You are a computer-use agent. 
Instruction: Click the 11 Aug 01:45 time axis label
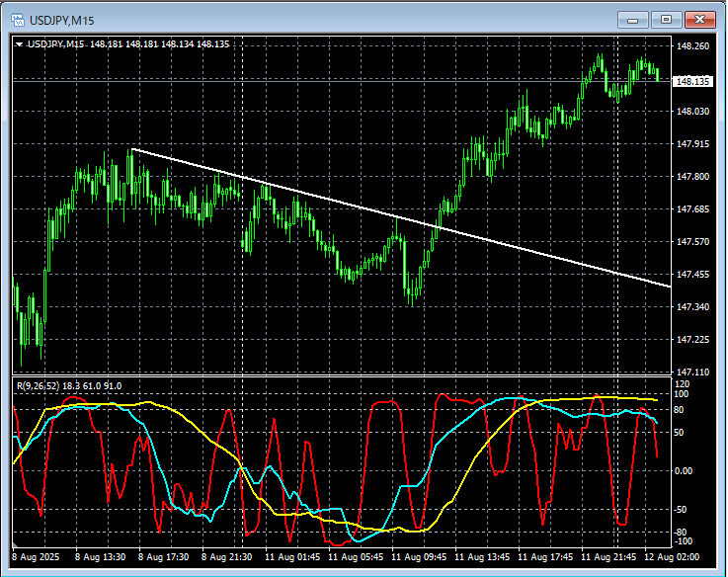pyautogui.click(x=292, y=556)
